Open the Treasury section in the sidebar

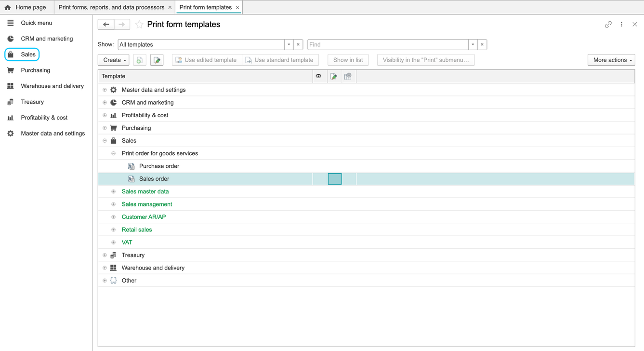26,102
